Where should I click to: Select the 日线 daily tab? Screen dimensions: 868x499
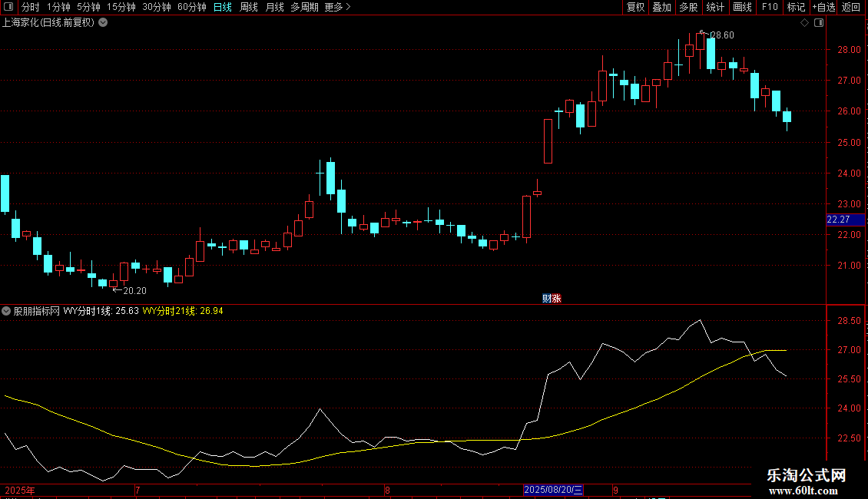click(223, 7)
